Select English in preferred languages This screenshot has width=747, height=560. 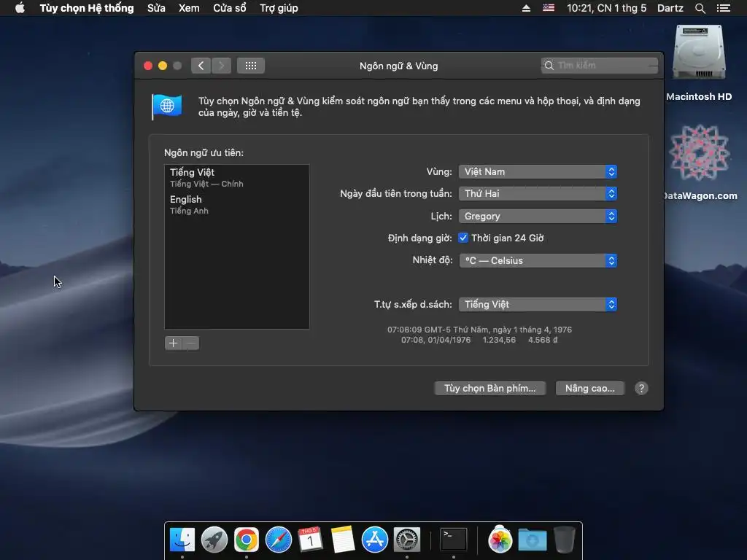click(x=237, y=204)
